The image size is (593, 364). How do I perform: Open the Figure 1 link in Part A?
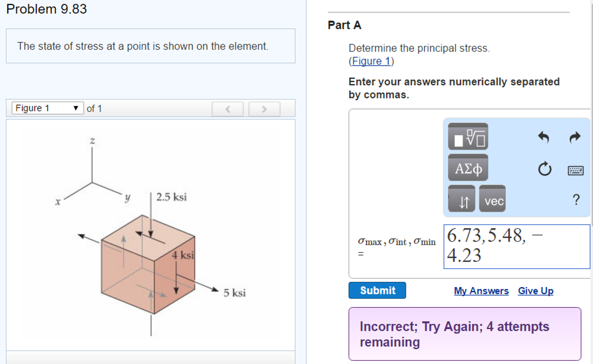point(371,61)
